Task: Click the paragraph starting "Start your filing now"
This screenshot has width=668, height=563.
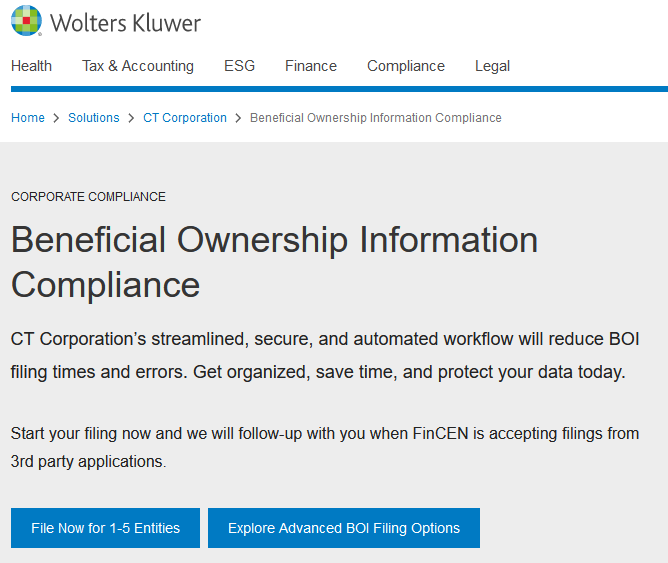Action: click(325, 448)
